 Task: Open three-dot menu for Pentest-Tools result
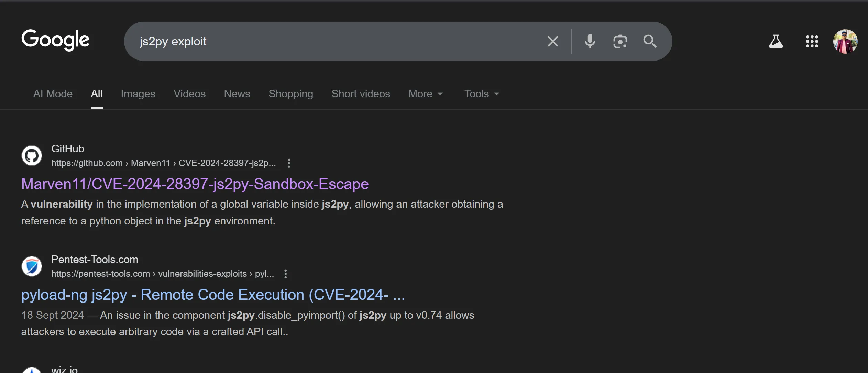pyautogui.click(x=285, y=274)
